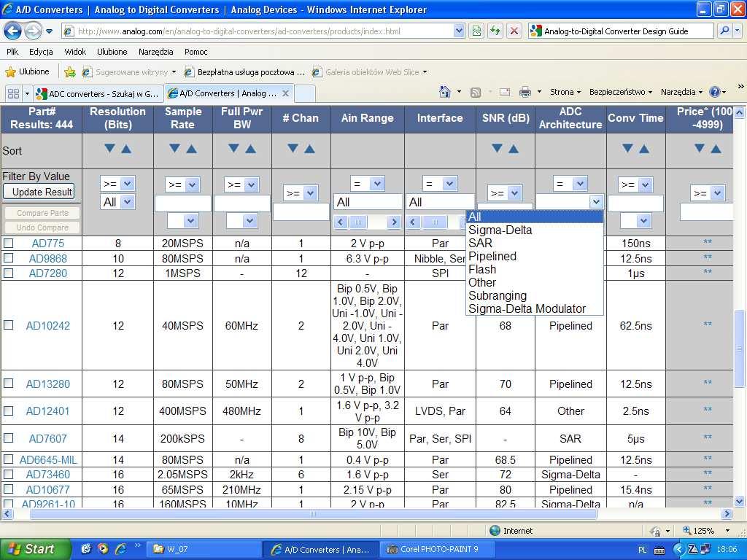
Task: Check the AD9868 row checkbox
Action: point(9,258)
